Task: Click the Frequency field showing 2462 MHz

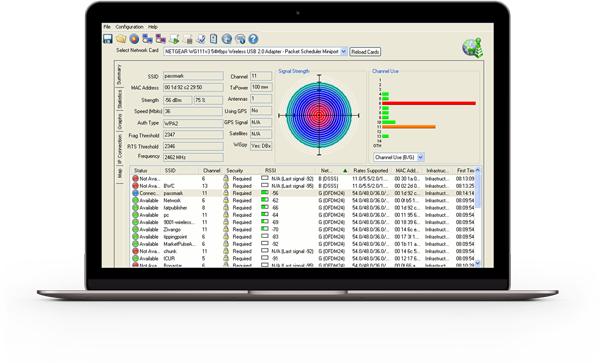Action: [193, 157]
